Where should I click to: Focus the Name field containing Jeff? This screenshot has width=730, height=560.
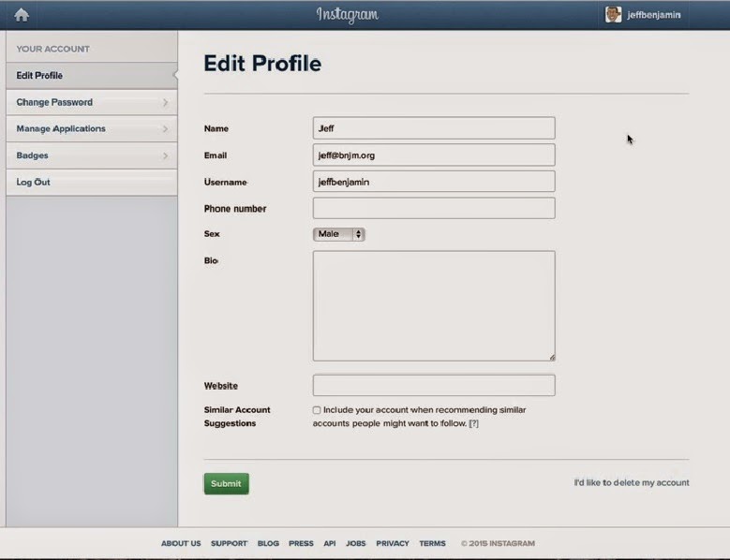point(434,128)
